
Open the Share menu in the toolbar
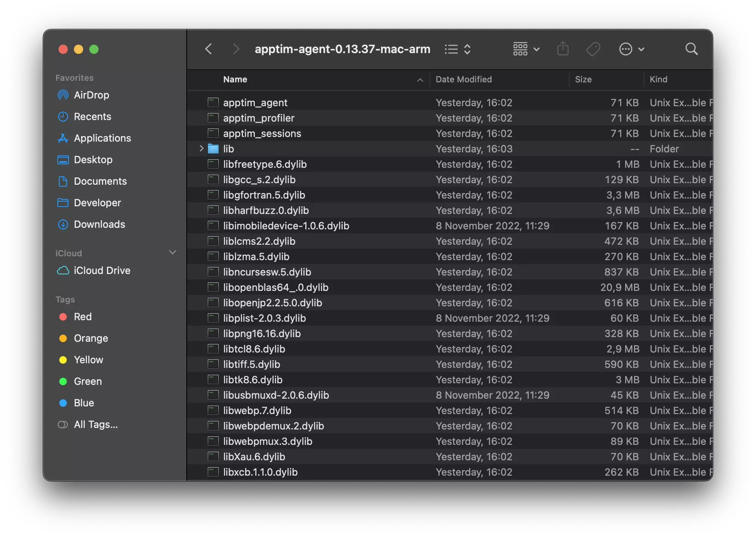pyautogui.click(x=563, y=49)
